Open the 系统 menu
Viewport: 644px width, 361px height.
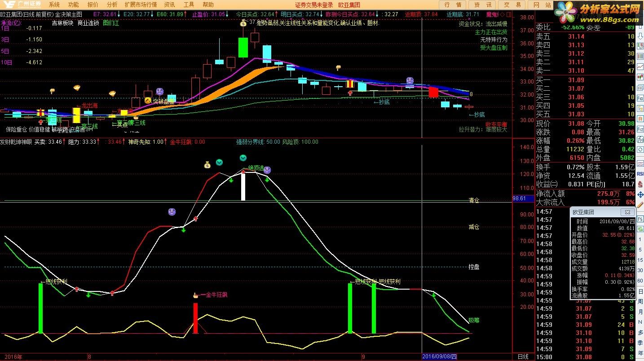pos(54,4)
